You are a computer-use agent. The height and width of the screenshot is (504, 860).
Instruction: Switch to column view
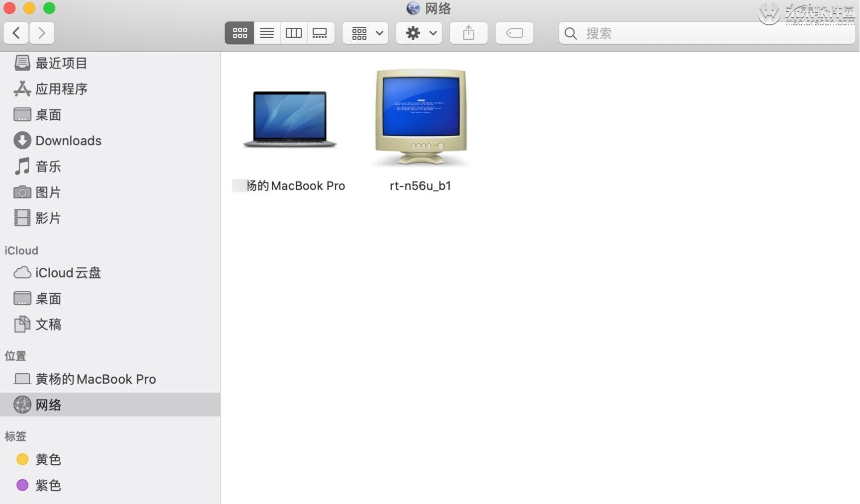[294, 33]
